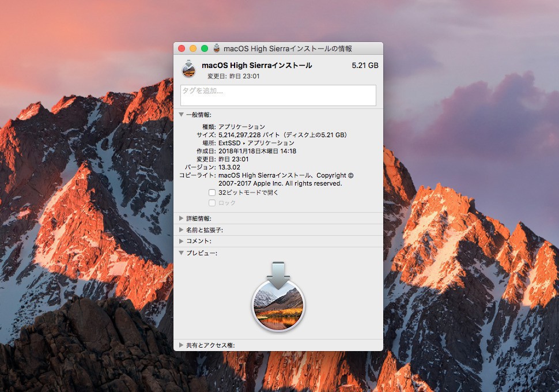Click the kind value アプリケーション
This screenshot has height=392, width=559.
click(x=241, y=127)
